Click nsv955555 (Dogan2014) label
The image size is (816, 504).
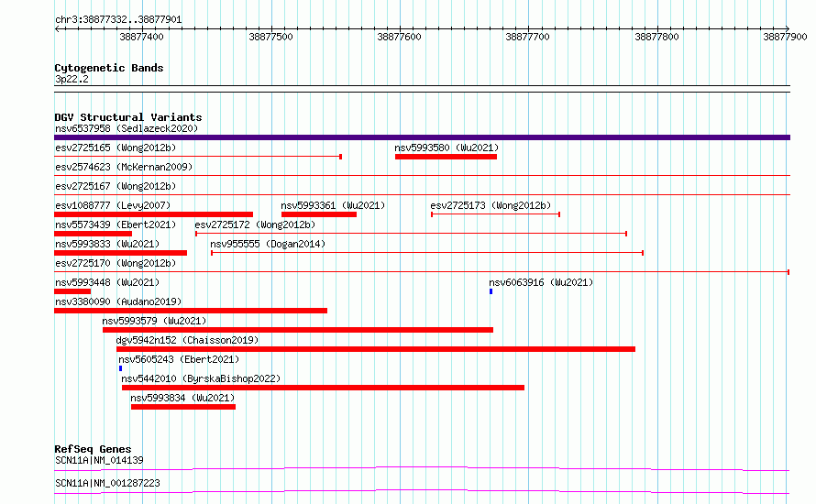[x=268, y=244]
